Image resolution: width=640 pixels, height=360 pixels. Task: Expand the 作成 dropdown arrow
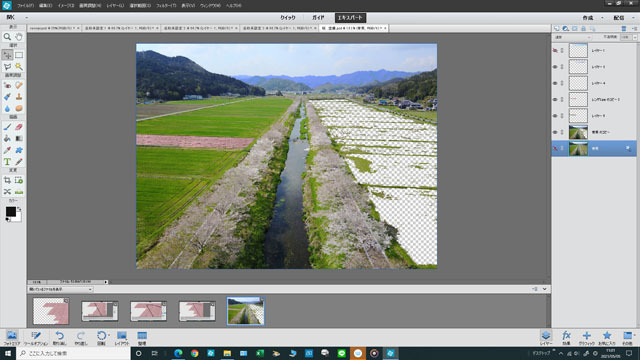[x=602, y=18]
